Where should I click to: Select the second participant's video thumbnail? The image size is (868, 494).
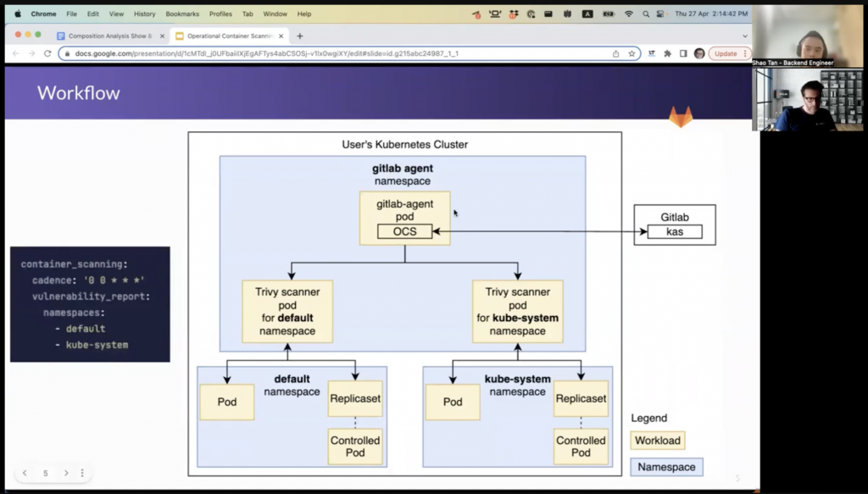tap(807, 100)
